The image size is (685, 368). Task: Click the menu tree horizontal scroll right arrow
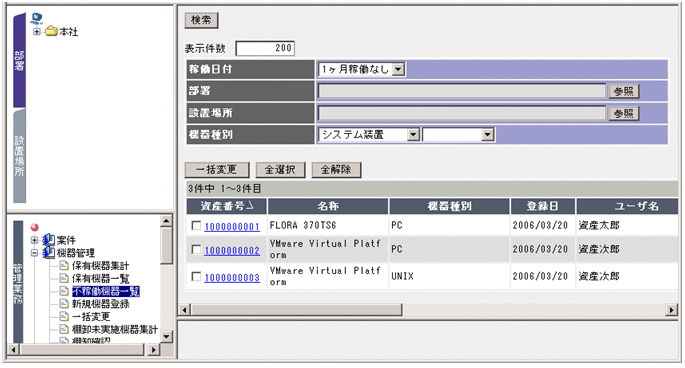153,350
